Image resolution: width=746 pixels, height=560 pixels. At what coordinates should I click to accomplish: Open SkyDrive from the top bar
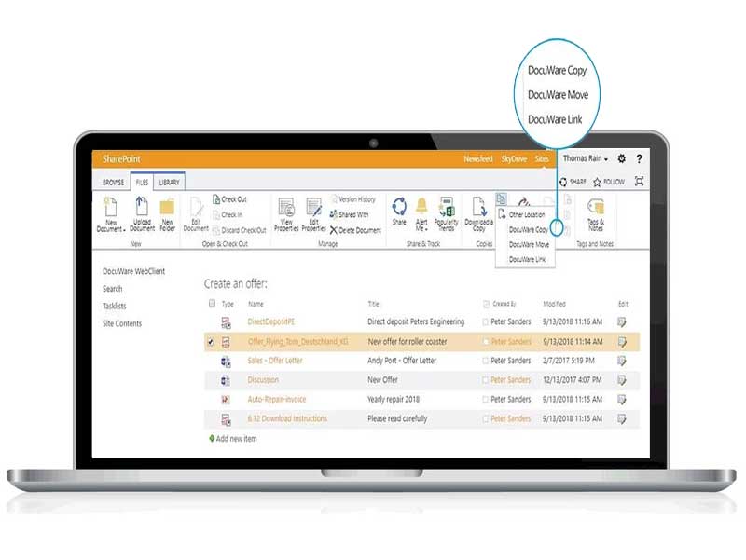click(514, 158)
